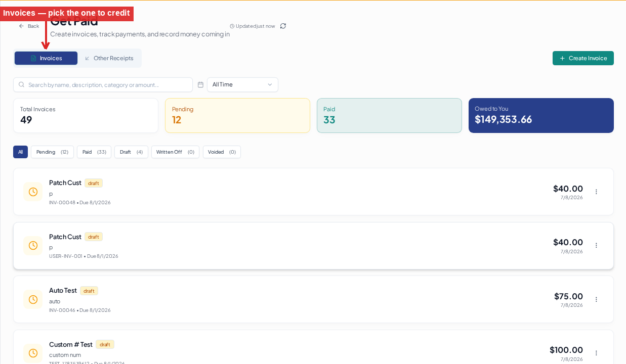Click the INV-00046 invoice number text
This screenshot has width=626, height=364.
coord(62,310)
